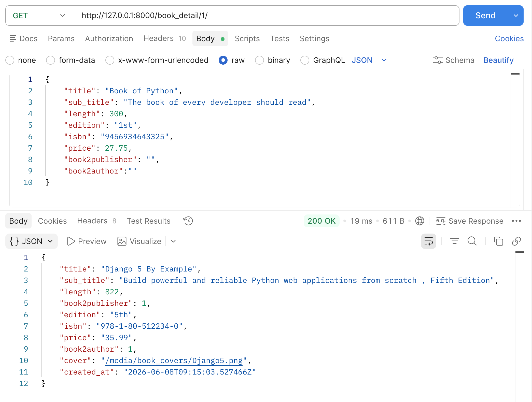
Task: Click the Cookies link at top right
Action: [509, 38]
